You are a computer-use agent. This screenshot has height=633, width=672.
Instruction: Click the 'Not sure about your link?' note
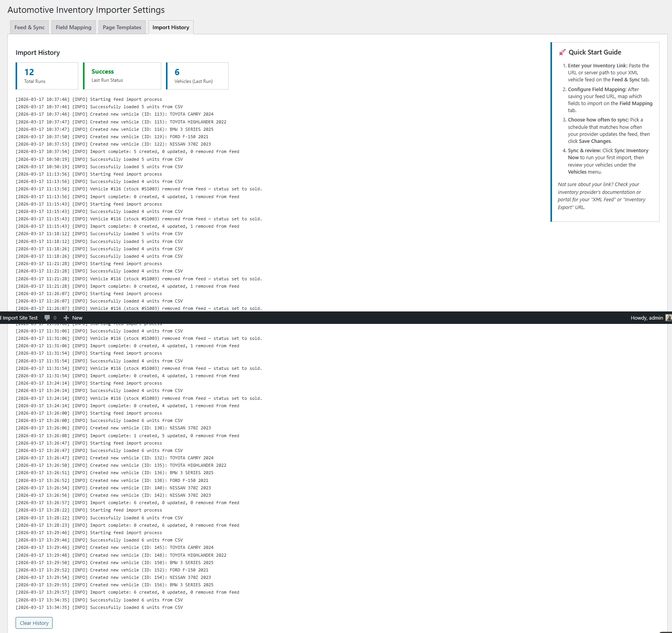pyautogui.click(x=601, y=196)
